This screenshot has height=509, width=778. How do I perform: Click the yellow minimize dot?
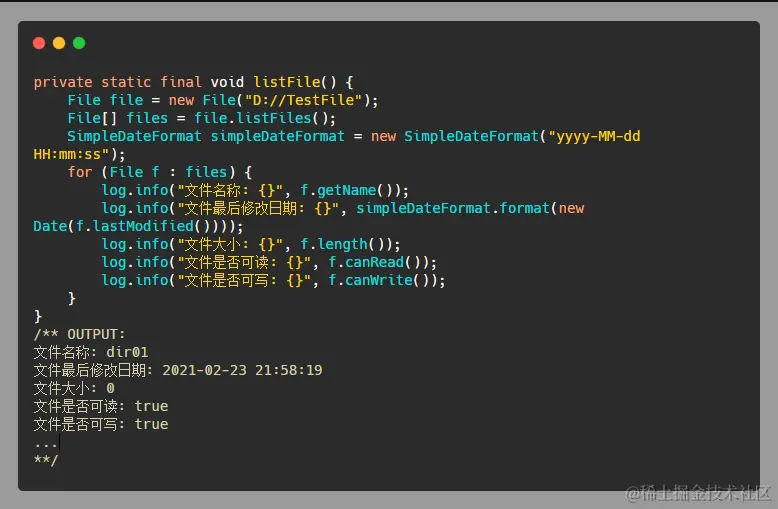[x=59, y=43]
